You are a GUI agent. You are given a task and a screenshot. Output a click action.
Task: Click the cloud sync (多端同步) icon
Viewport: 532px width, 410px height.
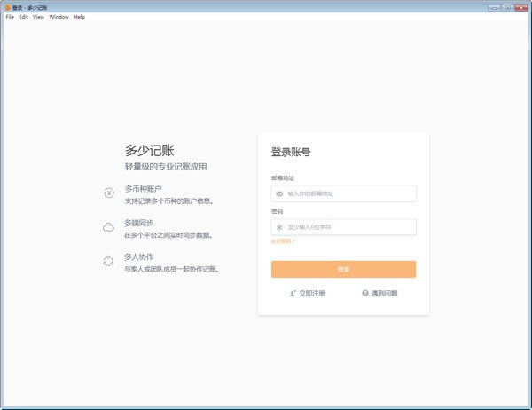pos(108,227)
